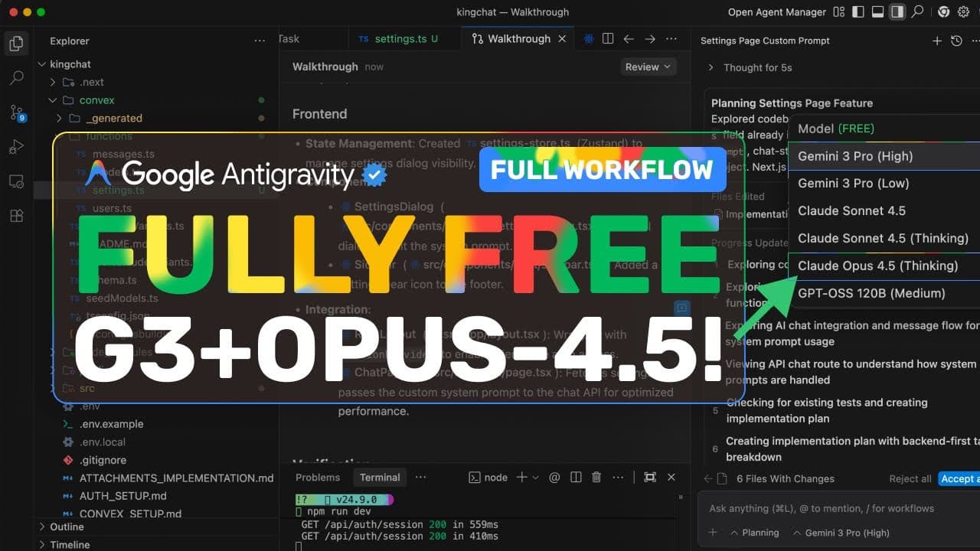The width and height of the screenshot is (980, 551).
Task: Open the Remote Explorer view icon
Action: point(16,181)
